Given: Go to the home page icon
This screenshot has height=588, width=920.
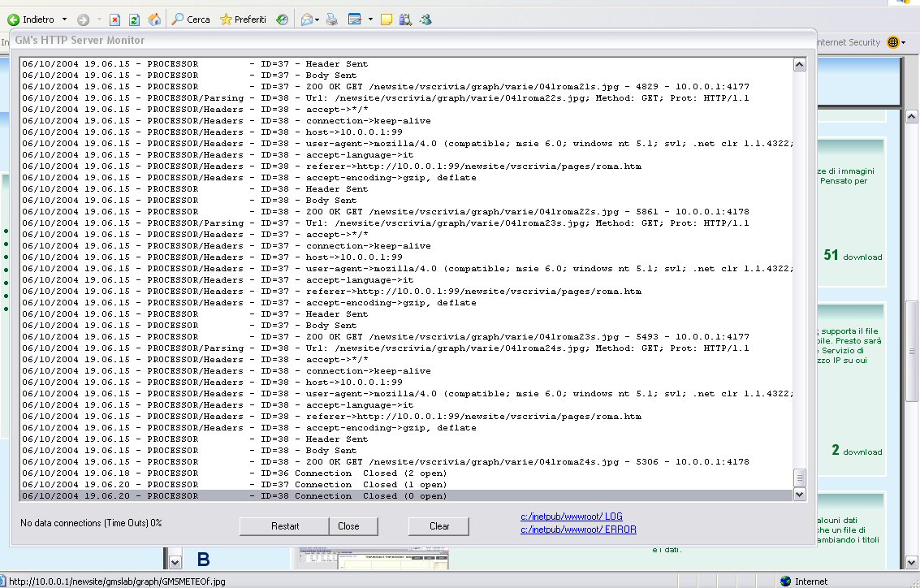Looking at the screenshot, I should pyautogui.click(x=154, y=20).
